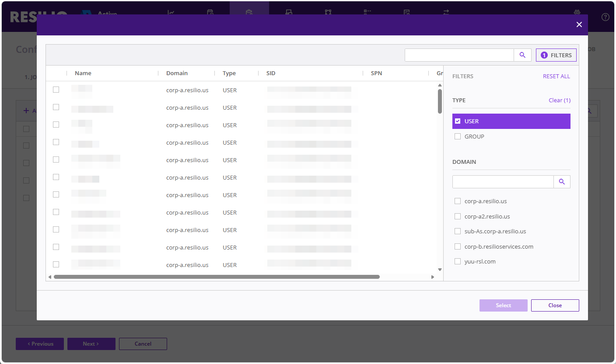Image resolution: width=616 pixels, height=364 pixels.
Task: Click the table's vertical scrollbar thumb
Action: coord(440,101)
